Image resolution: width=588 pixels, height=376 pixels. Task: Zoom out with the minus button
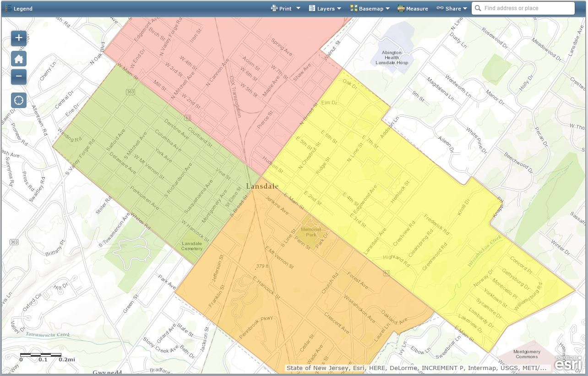[x=19, y=76]
